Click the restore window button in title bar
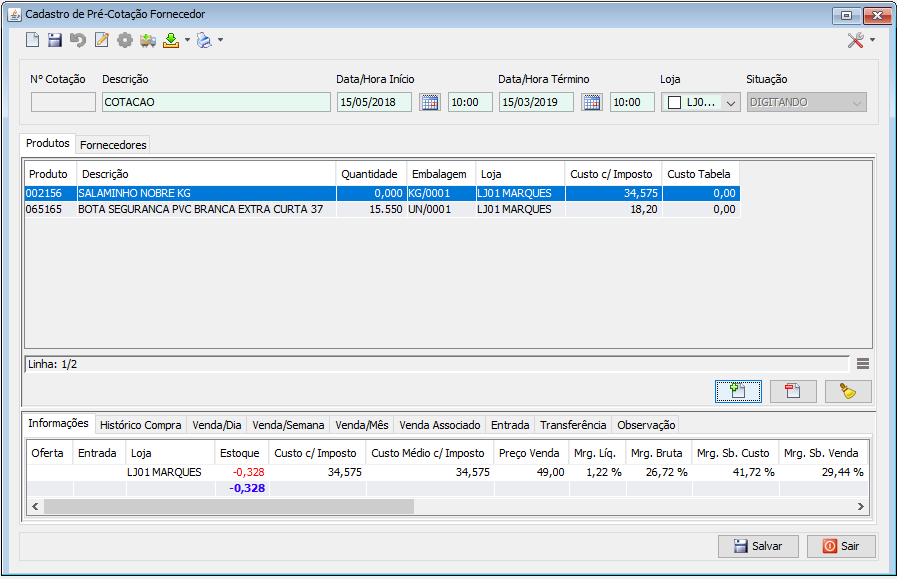Screen dimensions: 897x579 [x=847, y=15]
